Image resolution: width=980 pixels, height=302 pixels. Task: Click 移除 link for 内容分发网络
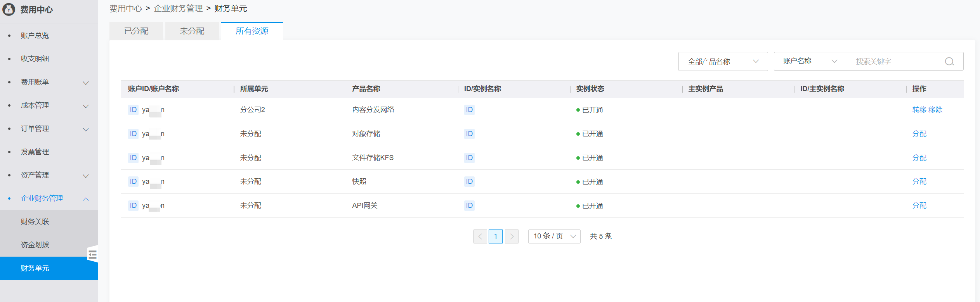click(935, 110)
